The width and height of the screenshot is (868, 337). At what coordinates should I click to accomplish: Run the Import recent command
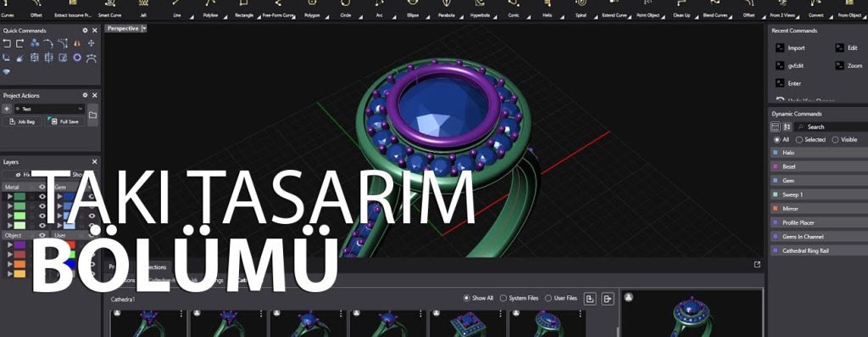pos(790,48)
